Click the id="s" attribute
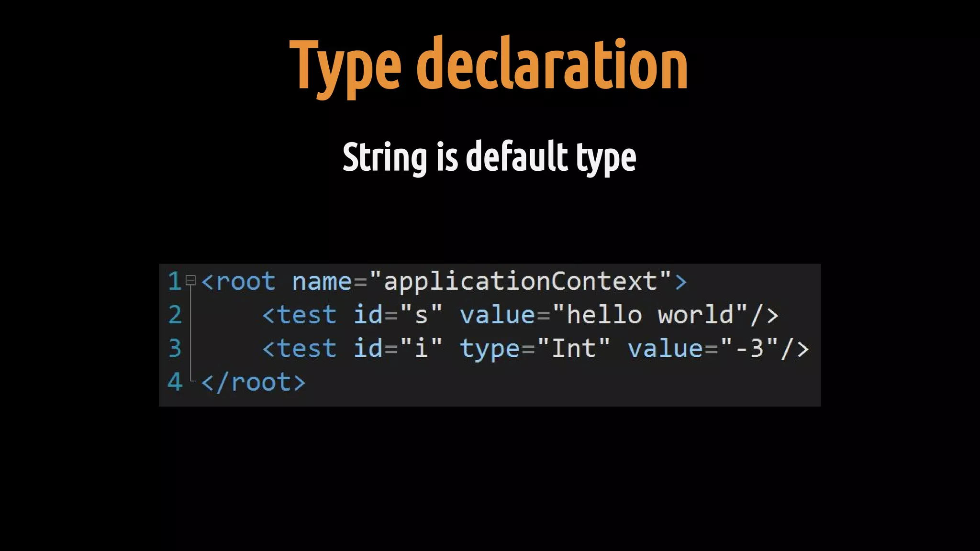980x551 pixels. (x=398, y=315)
